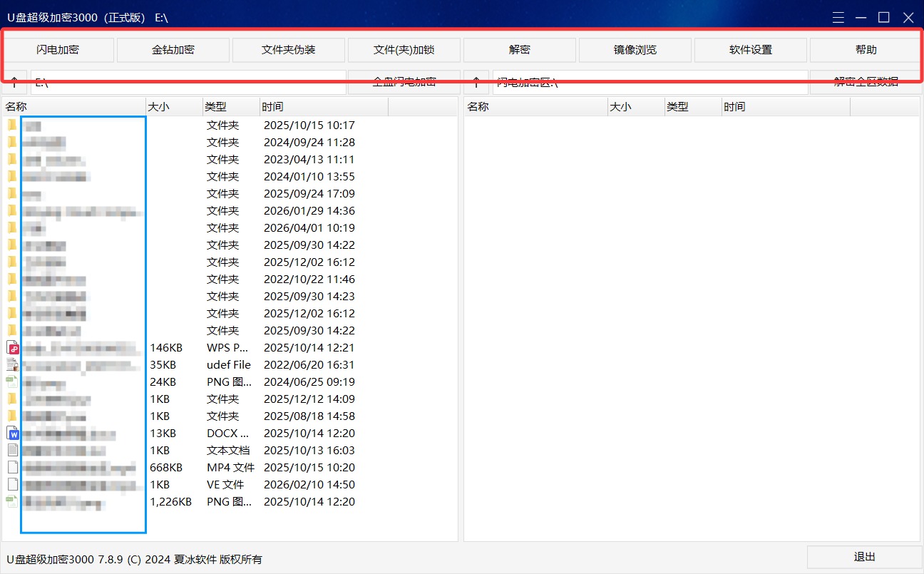
Task: Click the 2022/06/20 16:31 time cell
Action: tap(309, 365)
